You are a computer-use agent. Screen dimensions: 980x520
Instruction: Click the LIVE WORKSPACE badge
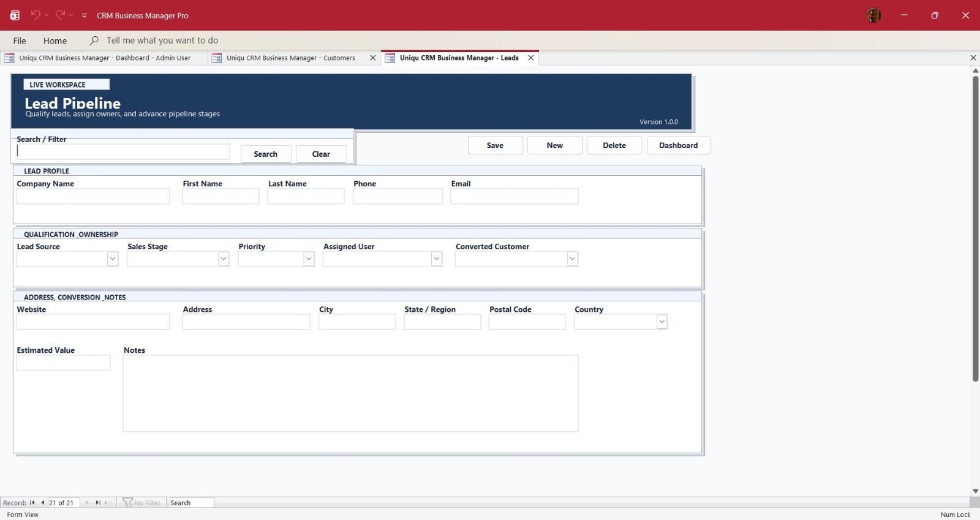click(67, 85)
